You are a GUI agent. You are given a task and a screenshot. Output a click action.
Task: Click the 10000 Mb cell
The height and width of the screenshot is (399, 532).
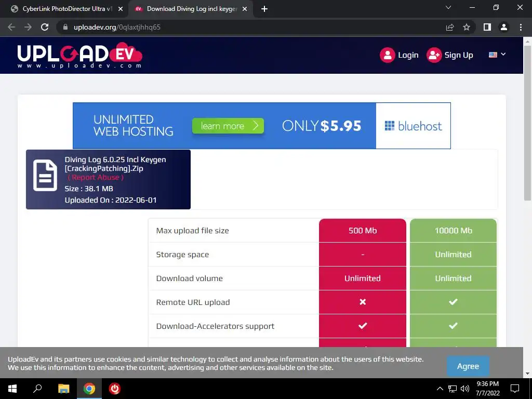pos(453,230)
